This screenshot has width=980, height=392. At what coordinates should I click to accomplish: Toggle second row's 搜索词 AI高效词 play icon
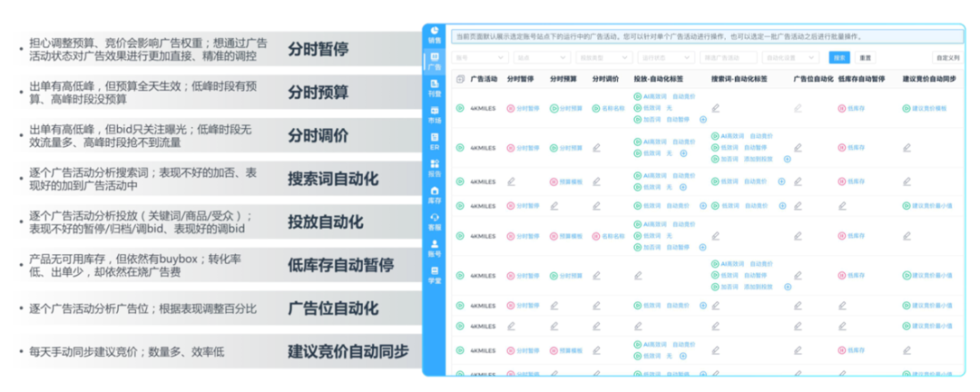(715, 136)
